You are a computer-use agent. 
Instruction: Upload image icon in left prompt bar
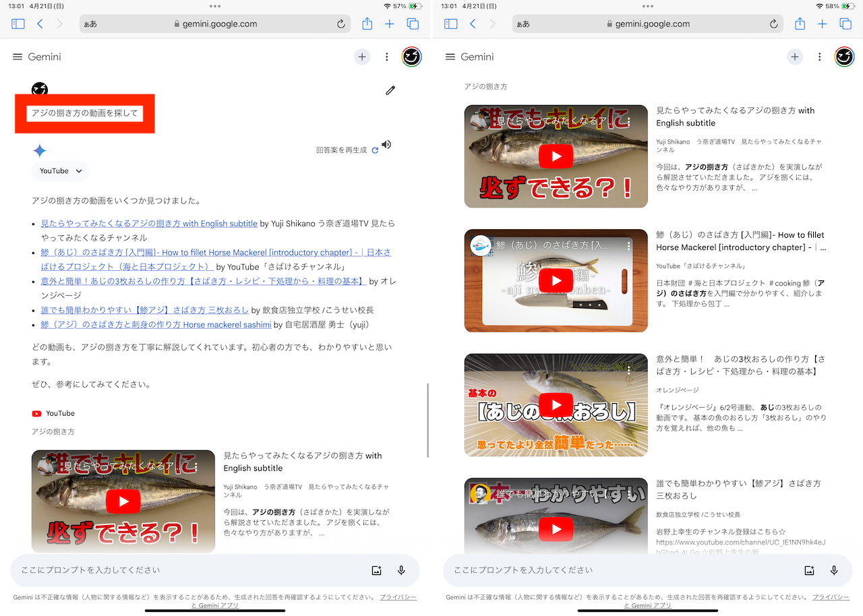pyautogui.click(x=376, y=570)
